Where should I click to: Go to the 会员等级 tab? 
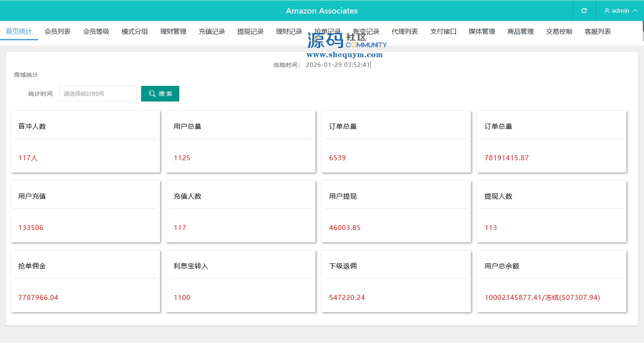click(x=96, y=32)
